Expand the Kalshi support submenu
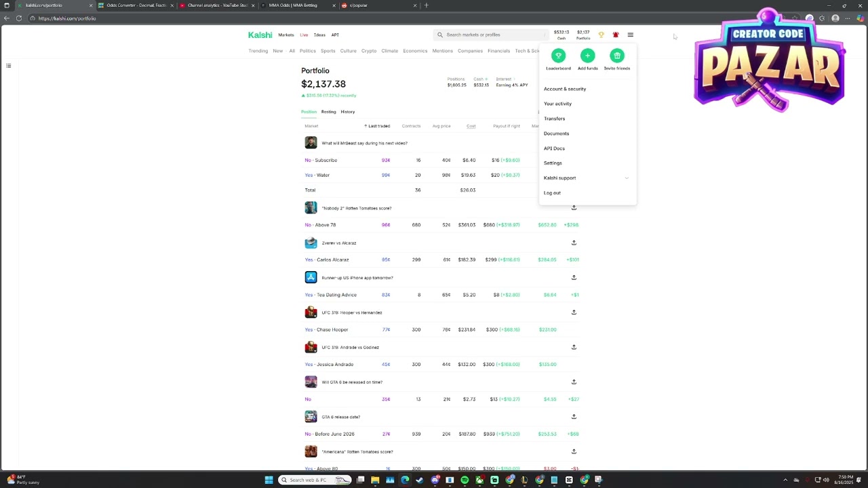This screenshot has width=868, height=488. coord(627,178)
